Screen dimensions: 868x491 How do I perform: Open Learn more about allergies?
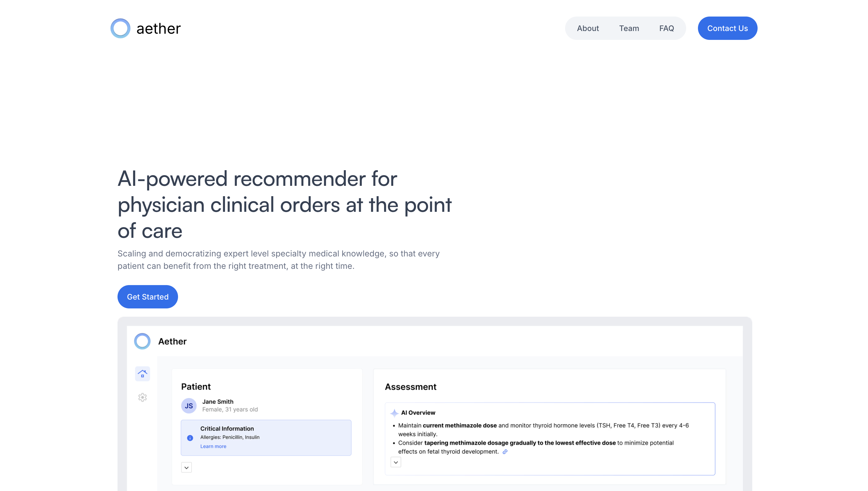[213, 446]
